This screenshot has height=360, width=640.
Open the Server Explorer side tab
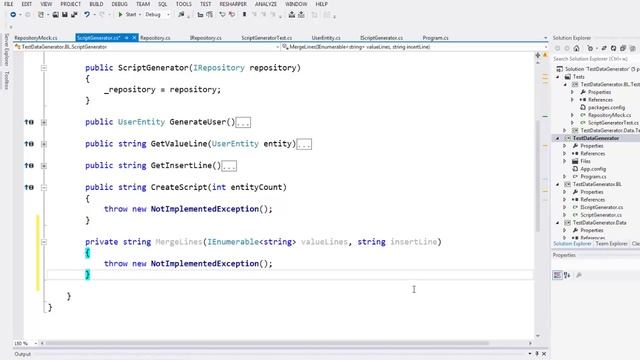tap(6, 50)
